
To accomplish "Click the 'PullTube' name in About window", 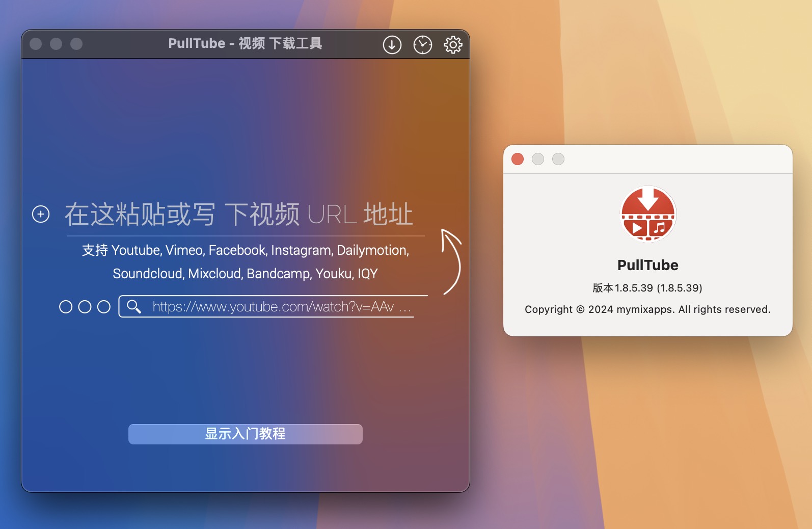I will tap(648, 265).
